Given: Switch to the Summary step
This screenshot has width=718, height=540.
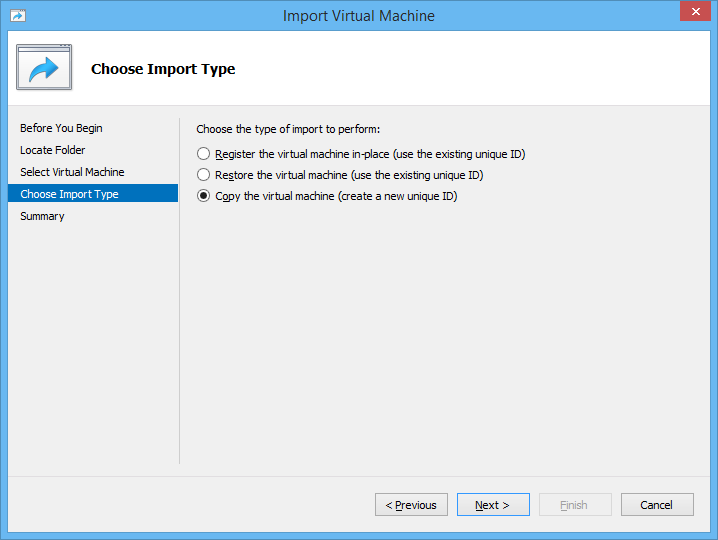Looking at the screenshot, I should pyautogui.click(x=42, y=216).
